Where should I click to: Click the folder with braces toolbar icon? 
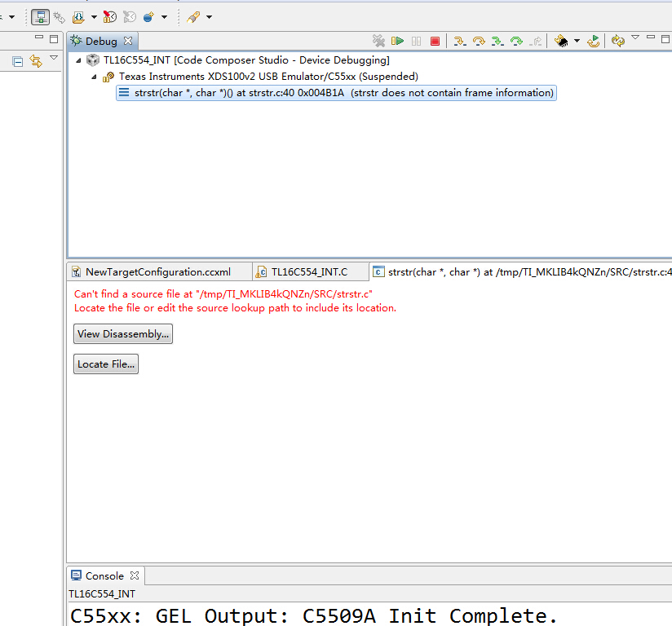pos(78,17)
